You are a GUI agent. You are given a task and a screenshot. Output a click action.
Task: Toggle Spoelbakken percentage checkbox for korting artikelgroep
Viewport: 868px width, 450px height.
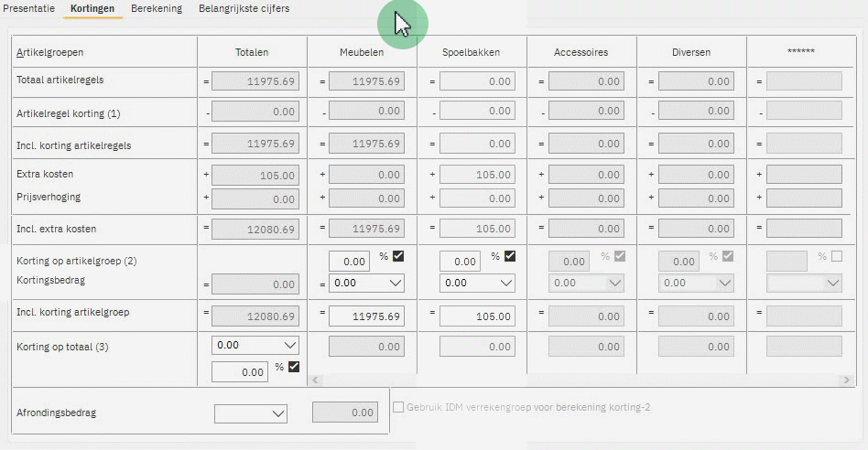pyautogui.click(x=510, y=256)
